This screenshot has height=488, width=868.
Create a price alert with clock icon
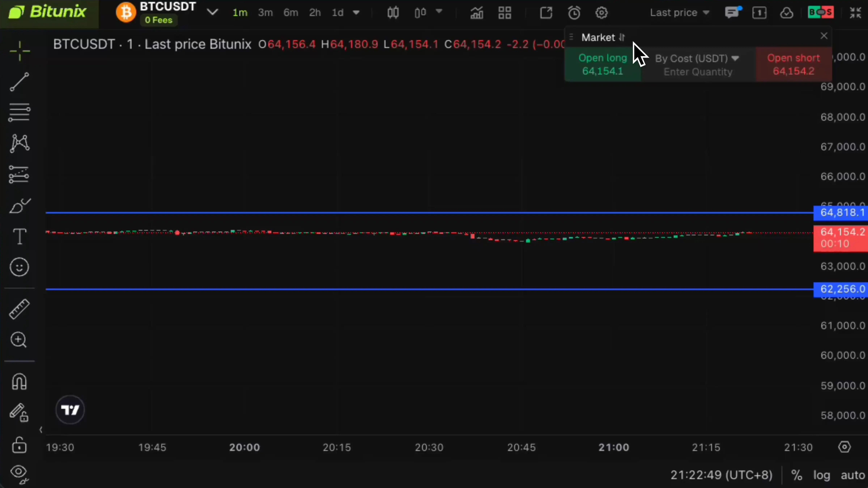click(x=574, y=13)
